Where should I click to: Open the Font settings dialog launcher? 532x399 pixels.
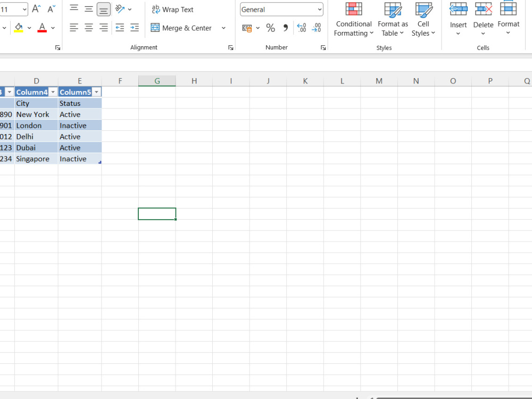point(57,48)
